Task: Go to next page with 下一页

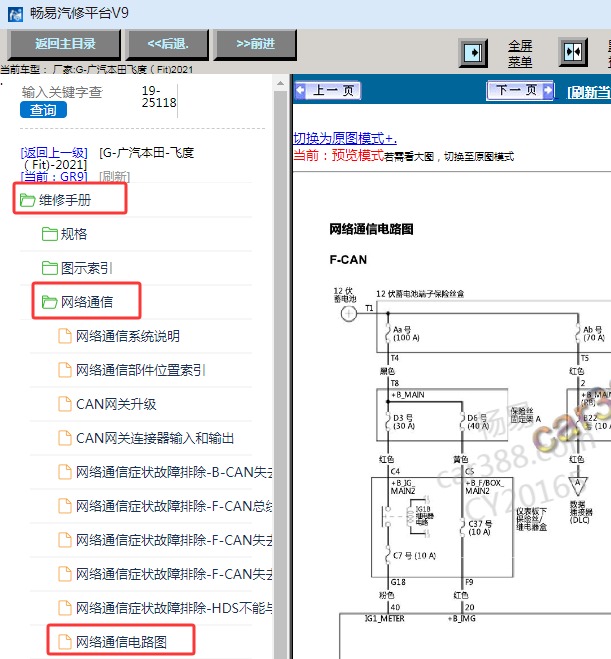Action: 521,90
